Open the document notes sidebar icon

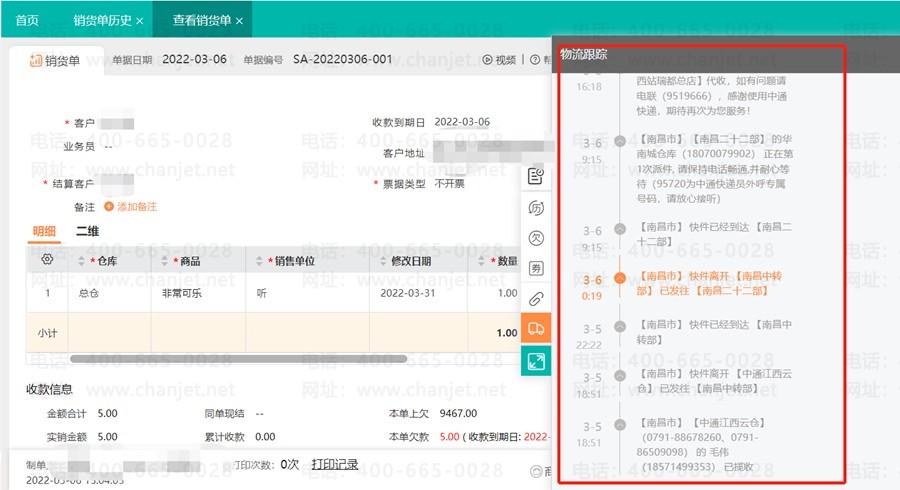point(536,177)
